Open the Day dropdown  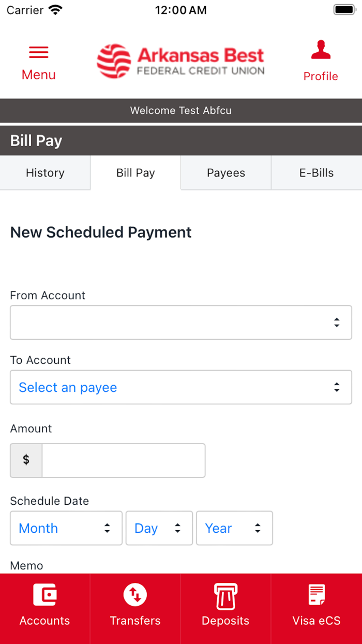coord(159,528)
